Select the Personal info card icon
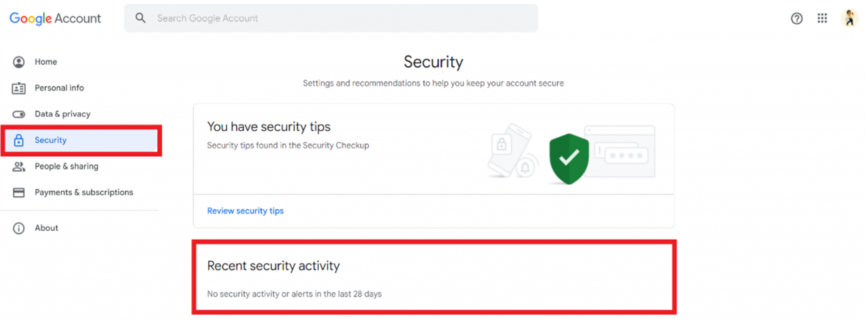This screenshot has height=322, width=868. coord(19,88)
